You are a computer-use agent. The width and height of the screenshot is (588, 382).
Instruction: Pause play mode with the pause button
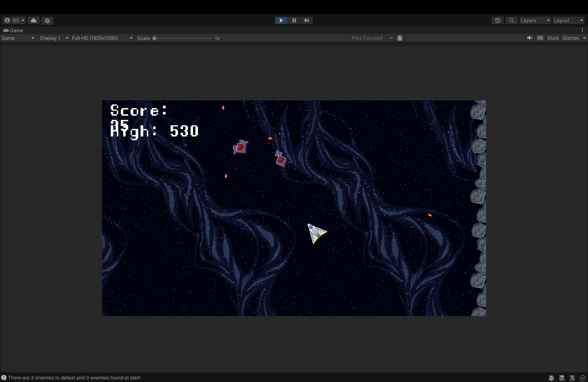point(294,21)
